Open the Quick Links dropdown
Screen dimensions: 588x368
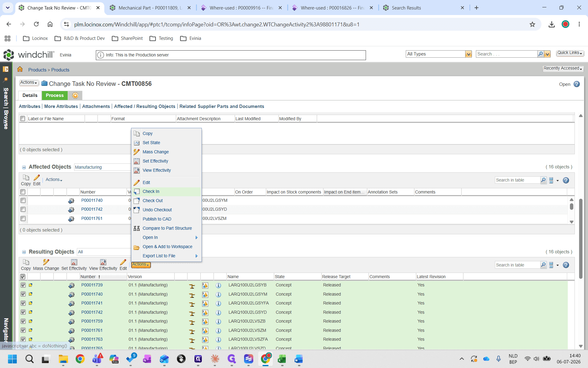tap(570, 53)
